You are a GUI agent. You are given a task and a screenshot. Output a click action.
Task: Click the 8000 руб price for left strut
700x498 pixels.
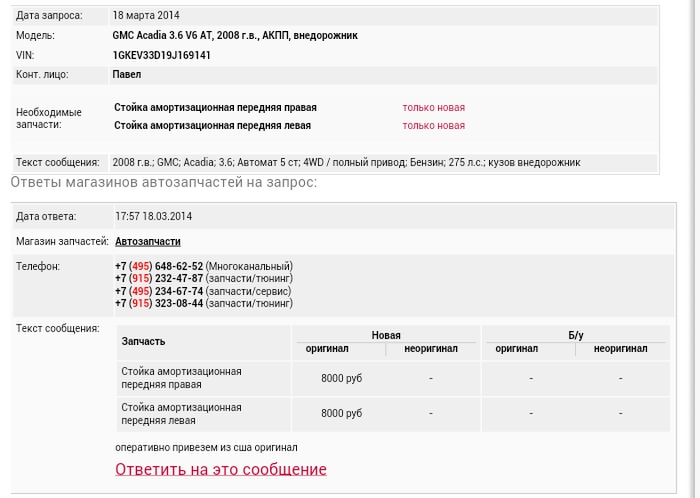tap(341, 413)
